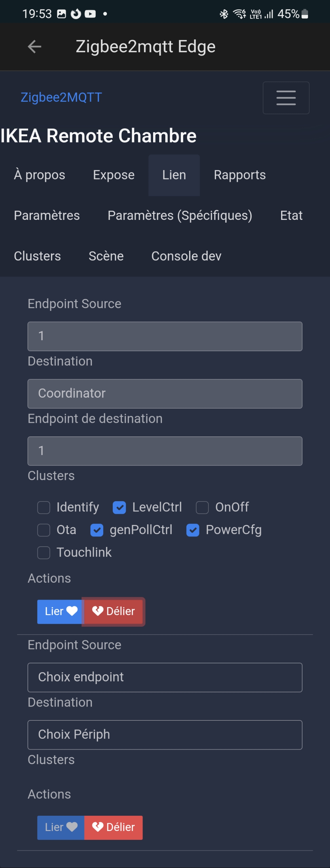This screenshot has height=868, width=330.
Task: Tap the Zigbee2mqtt Edge page title
Action: coord(146,47)
